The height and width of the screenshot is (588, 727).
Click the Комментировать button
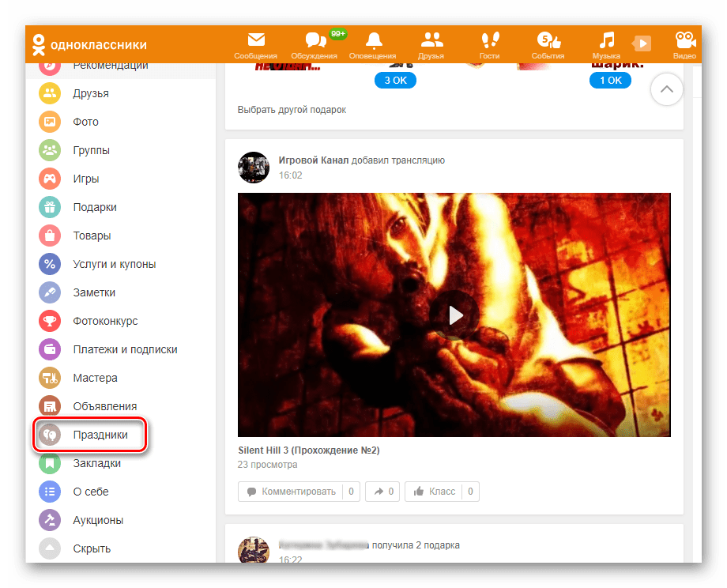(299, 492)
